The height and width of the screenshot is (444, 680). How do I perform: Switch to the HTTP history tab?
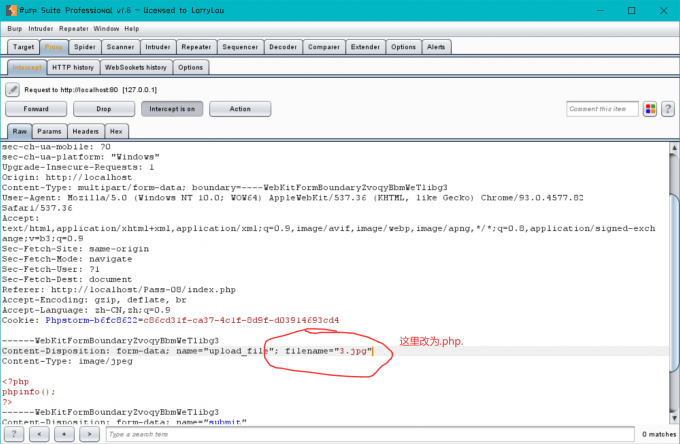[73, 67]
